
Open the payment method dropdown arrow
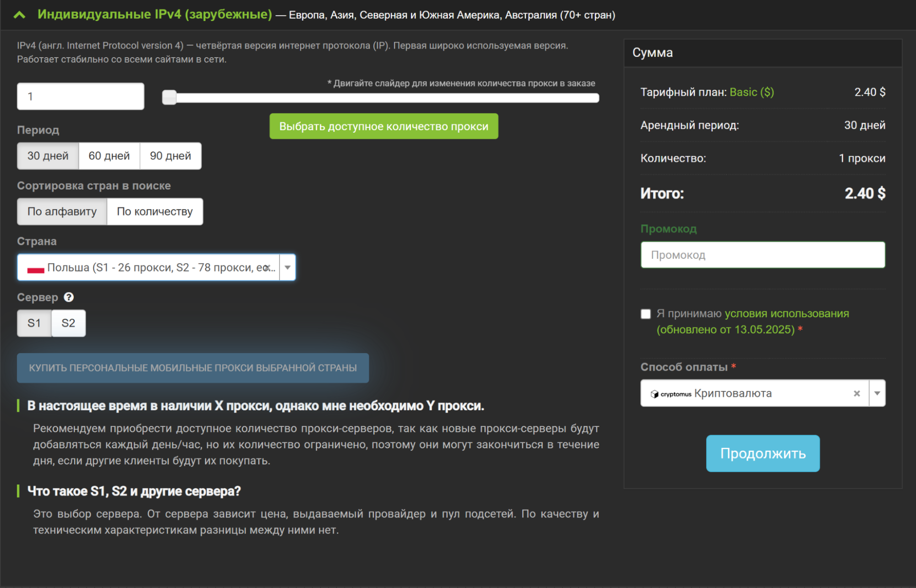click(x=877, y=393)
